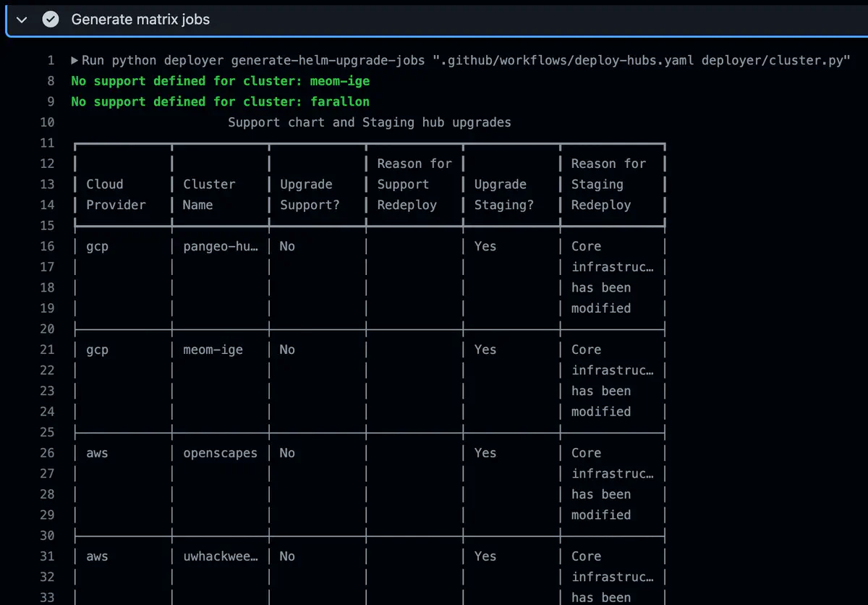Viewport: 868px width, 605px height.
Task: Click the openscapes cluster name cell
Action: [220, 453]
